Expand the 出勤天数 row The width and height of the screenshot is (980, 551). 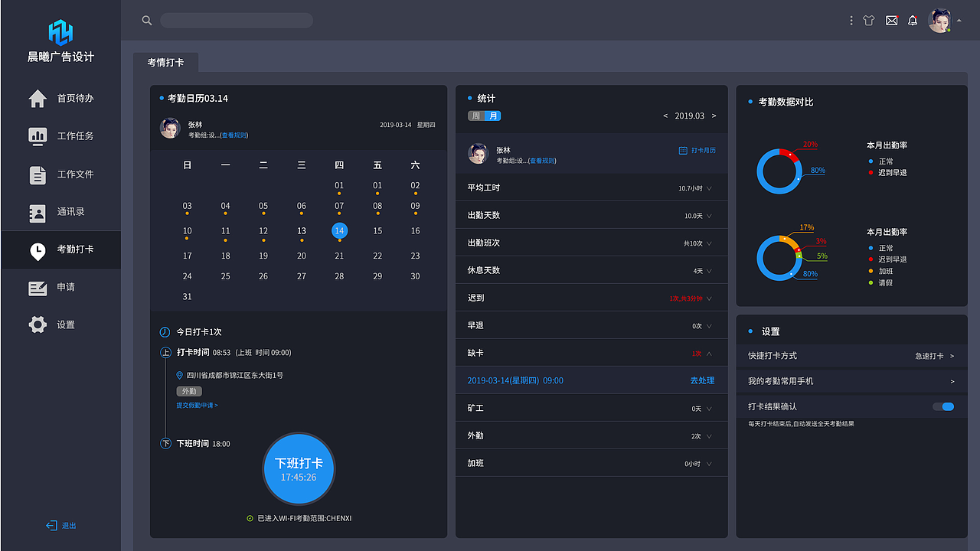(709, 216)
